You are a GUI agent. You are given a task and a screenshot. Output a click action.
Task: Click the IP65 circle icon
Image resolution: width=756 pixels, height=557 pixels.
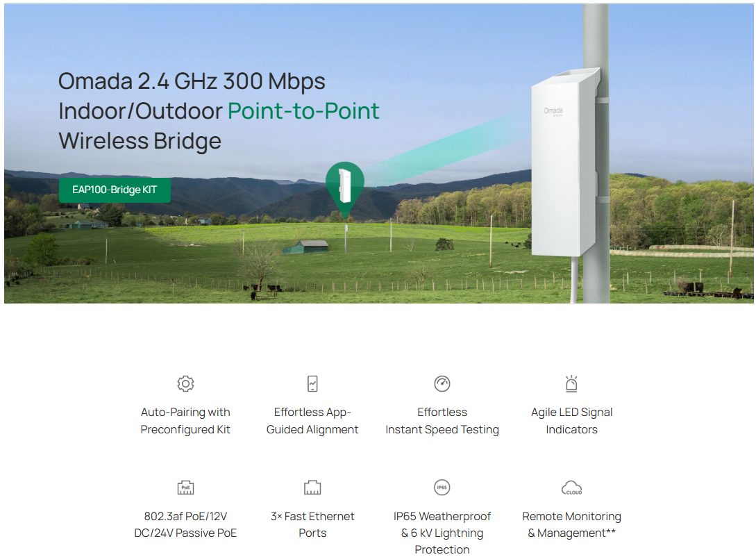coord(442,488)
